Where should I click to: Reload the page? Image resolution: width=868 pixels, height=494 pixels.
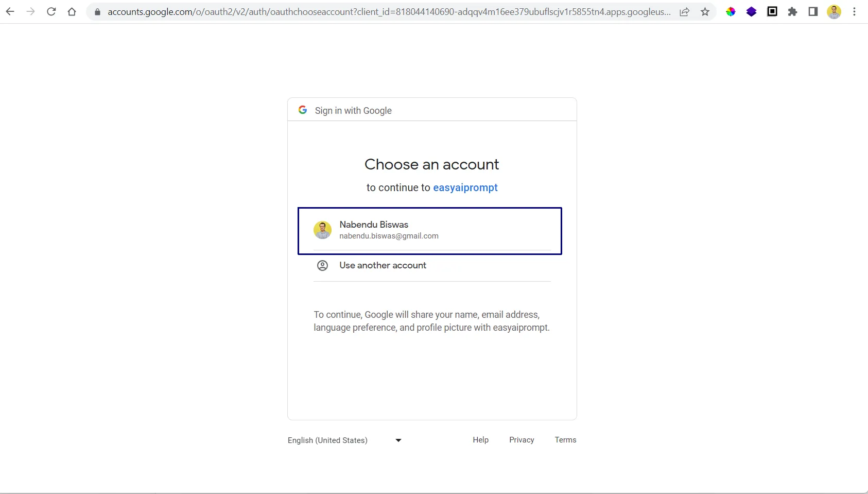click(x=51, y=11)
